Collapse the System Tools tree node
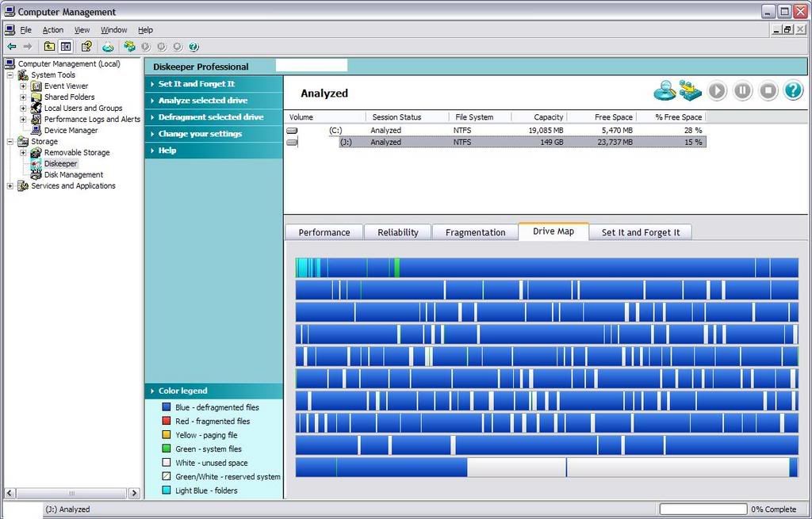The width and height of the screenshot is (812, 519). 10,75
